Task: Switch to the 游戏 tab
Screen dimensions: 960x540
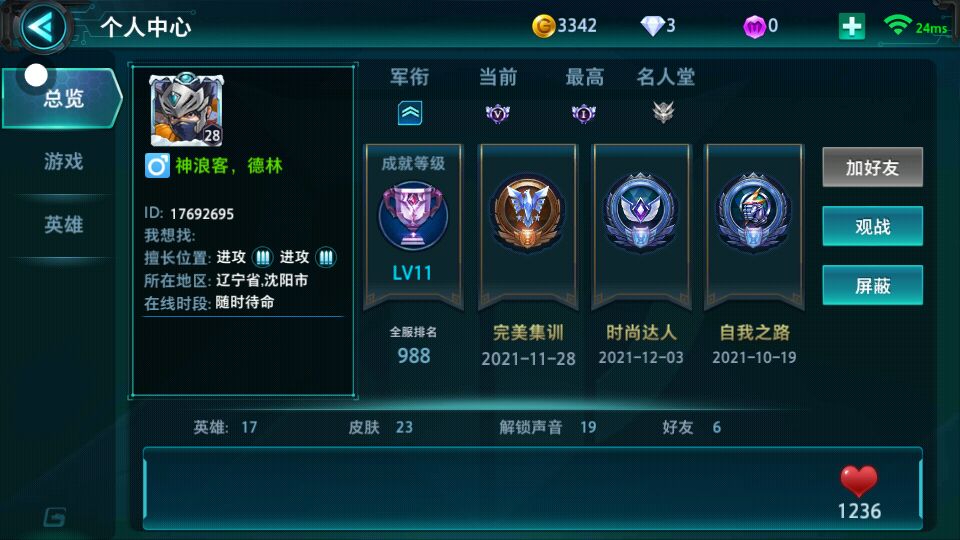Action: pyautogui.click(x=62, y=162)
